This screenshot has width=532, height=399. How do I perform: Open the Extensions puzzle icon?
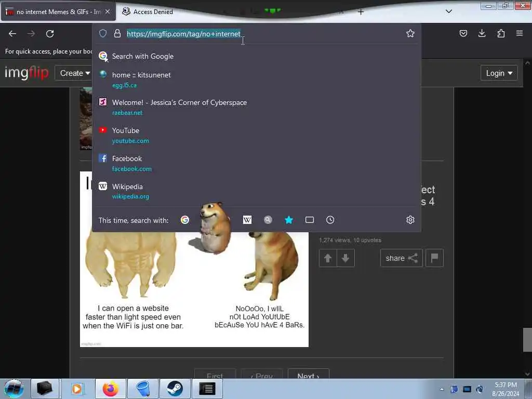[501, 33]
